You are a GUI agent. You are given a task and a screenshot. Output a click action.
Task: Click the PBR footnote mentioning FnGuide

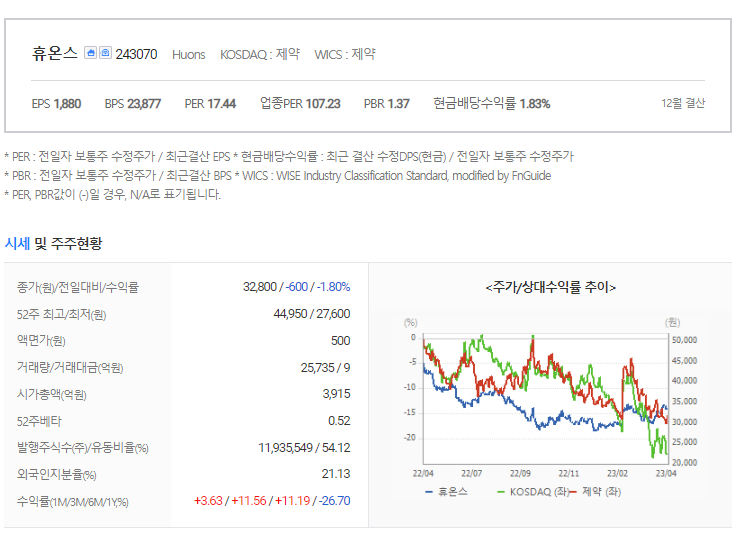(278, 176)
